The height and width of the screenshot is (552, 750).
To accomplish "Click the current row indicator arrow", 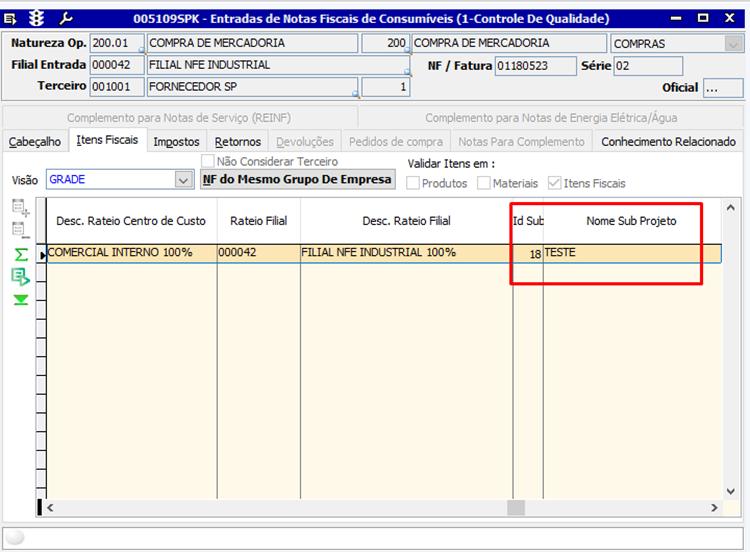I will pos(43,255).
